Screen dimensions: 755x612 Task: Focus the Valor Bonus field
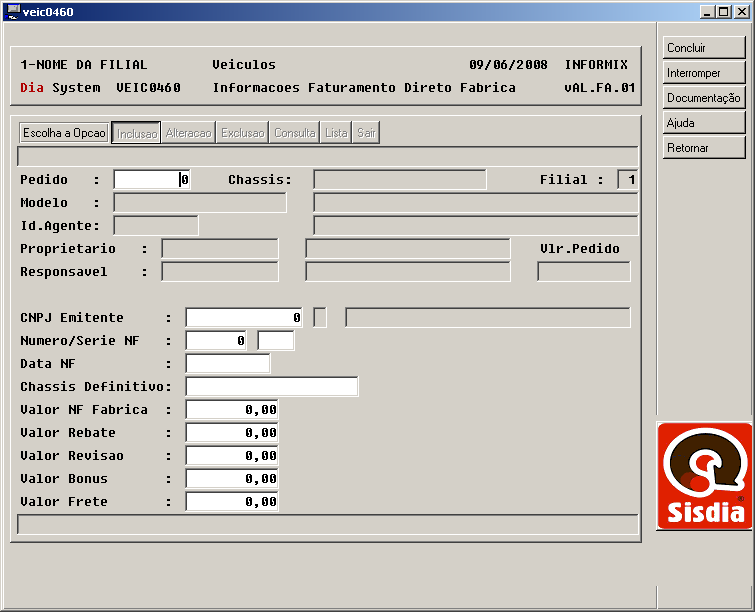coord(232,479)
